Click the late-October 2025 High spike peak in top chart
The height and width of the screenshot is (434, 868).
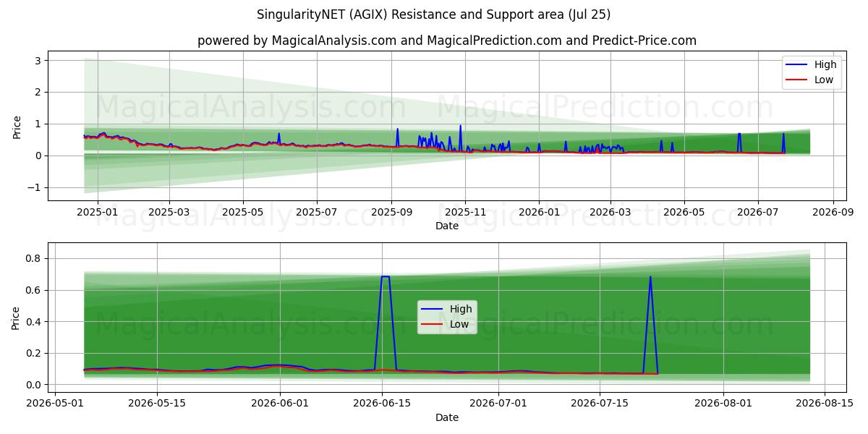pos(460,126)
